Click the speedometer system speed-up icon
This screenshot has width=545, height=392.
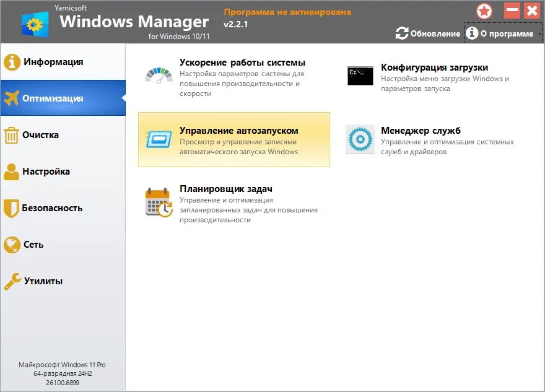(159, 76)
